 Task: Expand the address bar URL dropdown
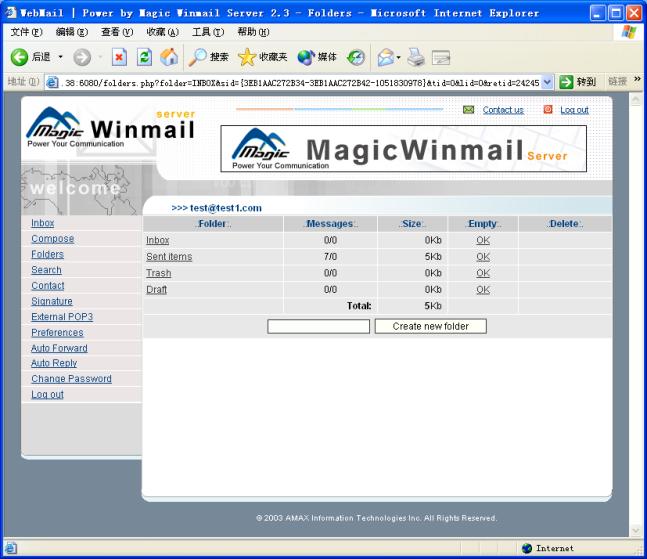tap(547, 82)
